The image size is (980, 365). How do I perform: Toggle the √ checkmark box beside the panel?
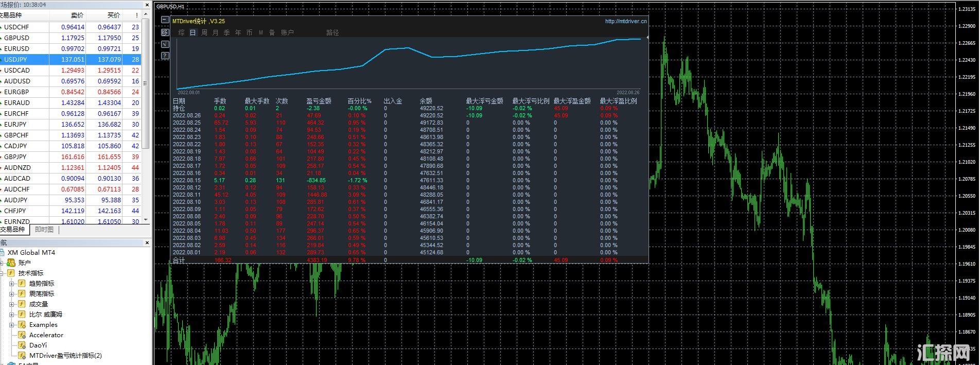pos(165,44)
